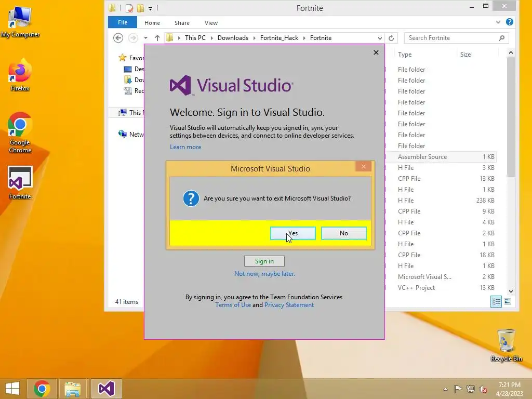Image resolution: width=532 pixels, height=399 pixels.
Task: Click Downloads in address path
Action: point(233,37)
